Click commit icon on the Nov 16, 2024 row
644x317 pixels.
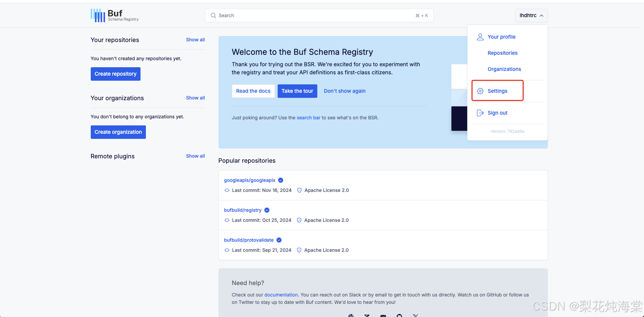[227, 190]
